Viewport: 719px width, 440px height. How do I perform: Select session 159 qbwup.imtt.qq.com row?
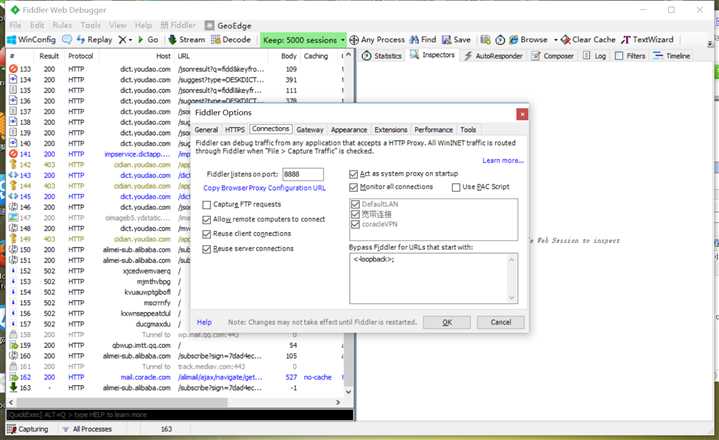click(x=177, y=345)
